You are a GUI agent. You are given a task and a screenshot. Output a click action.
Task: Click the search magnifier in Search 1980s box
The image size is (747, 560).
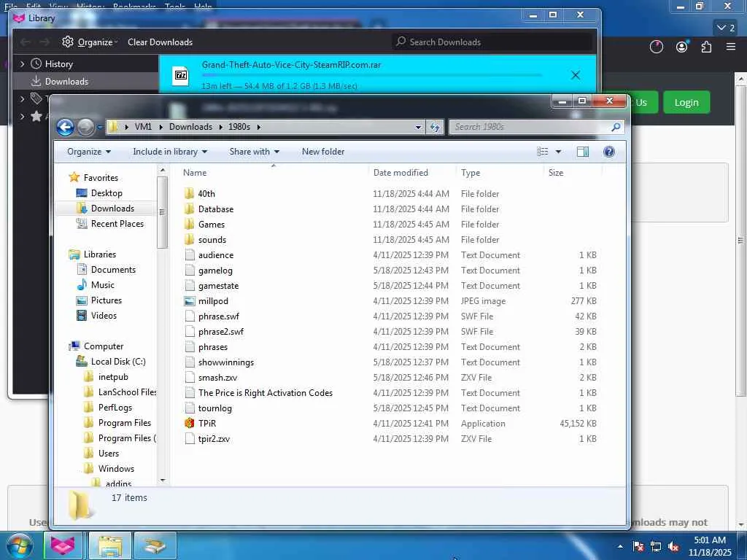click(616, 127)
